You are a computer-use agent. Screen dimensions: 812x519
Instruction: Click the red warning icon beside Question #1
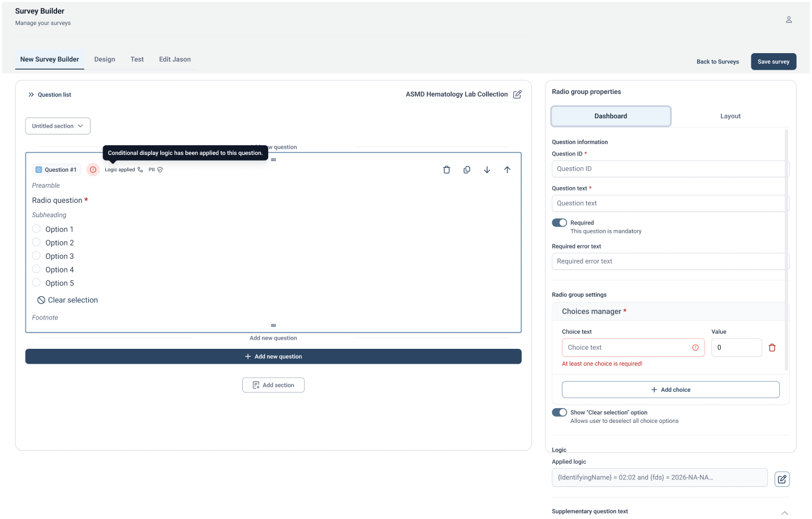pyautogui.click(x=93, y=170)
